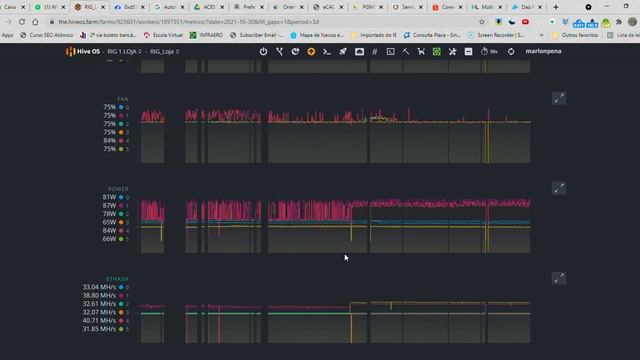Show hidden bookmarks overflow chevron
The image size is (640, 360).
[x=541, y=35]
